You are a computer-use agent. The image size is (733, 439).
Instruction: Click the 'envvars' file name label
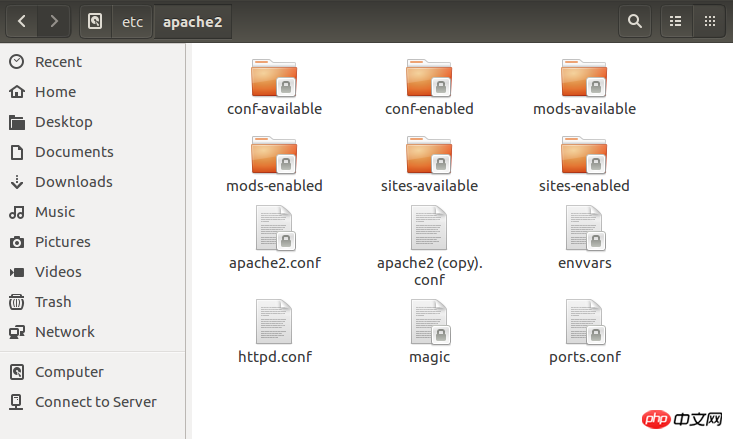click(x=585, y=263)
